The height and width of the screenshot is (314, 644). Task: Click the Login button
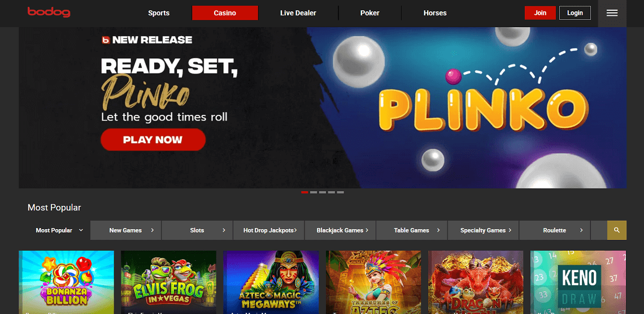(x=575, y=13)
